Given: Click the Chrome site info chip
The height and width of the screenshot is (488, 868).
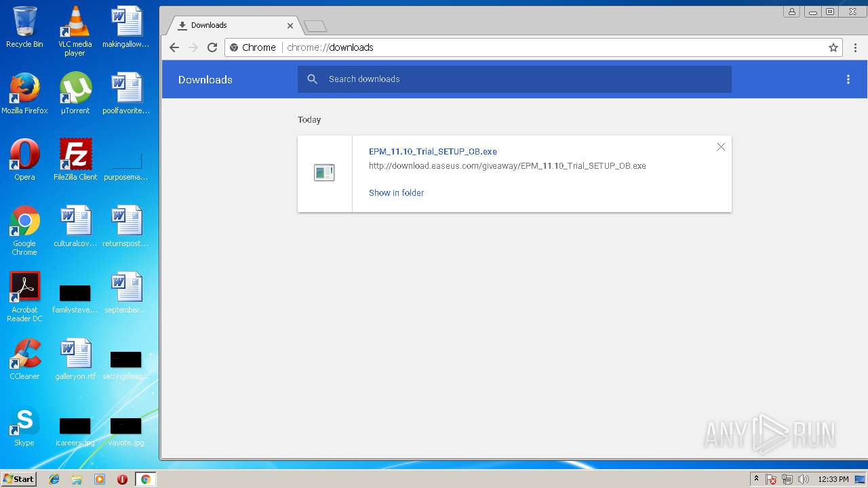Looking at the screenshot, I should pos(253,47).
